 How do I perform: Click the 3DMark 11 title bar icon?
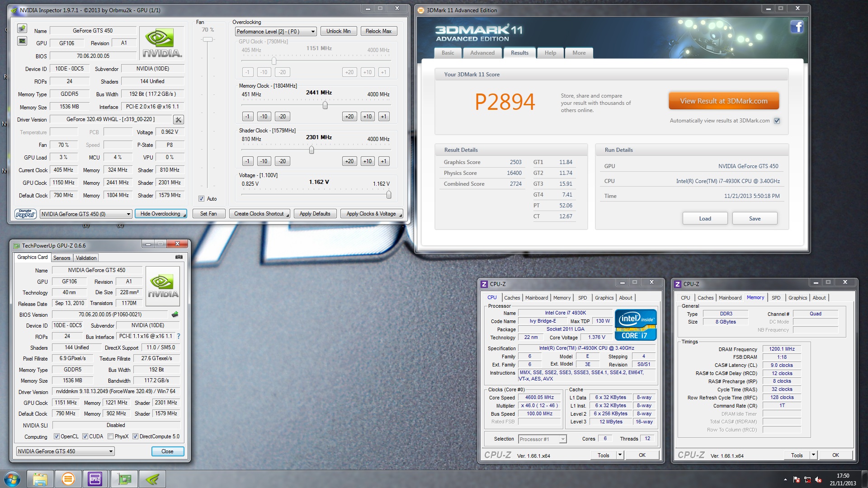[x=421, y=10]
